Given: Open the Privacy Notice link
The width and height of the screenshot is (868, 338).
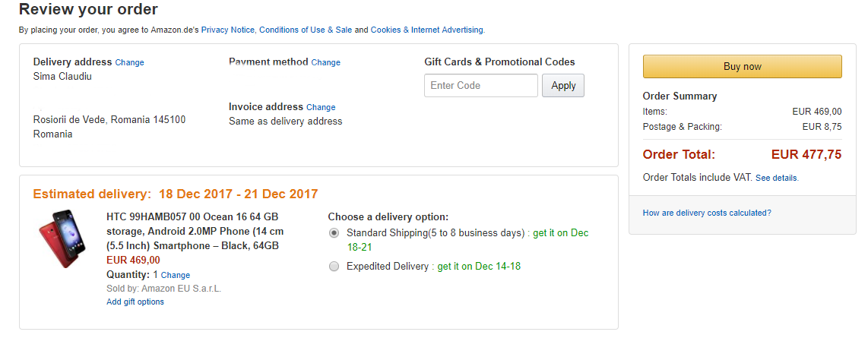Looking at the screenshot, I should tap(228, 30).
